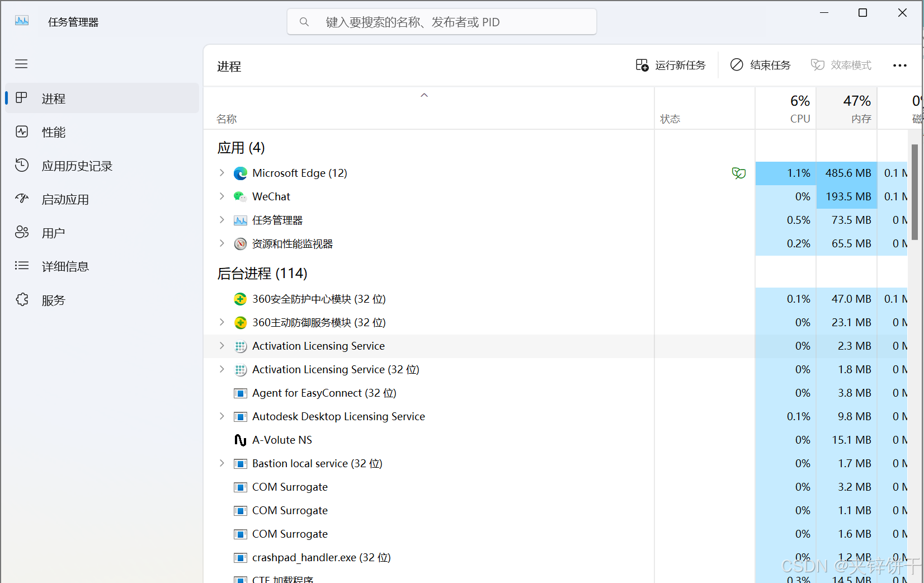Expand the 资源和性能监视器 process group
Viewport: 924px width, 583px height.
[x=222, y=243]
